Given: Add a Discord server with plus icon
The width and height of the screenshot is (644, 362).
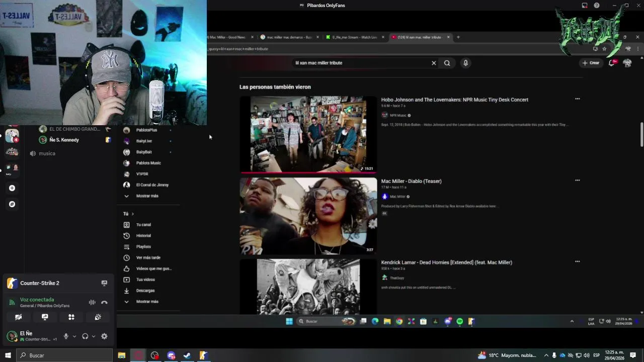Looking at the screenshot, I should (12, 188).
